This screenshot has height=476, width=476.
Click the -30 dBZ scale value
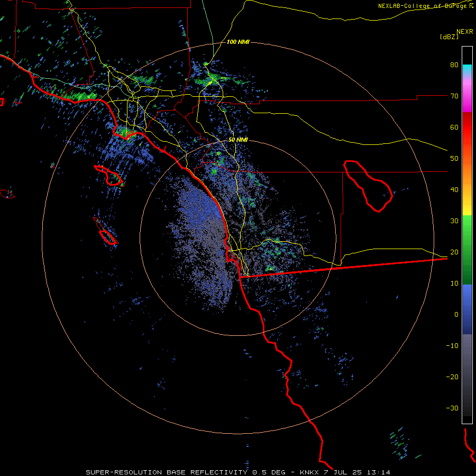coord(452,408)
